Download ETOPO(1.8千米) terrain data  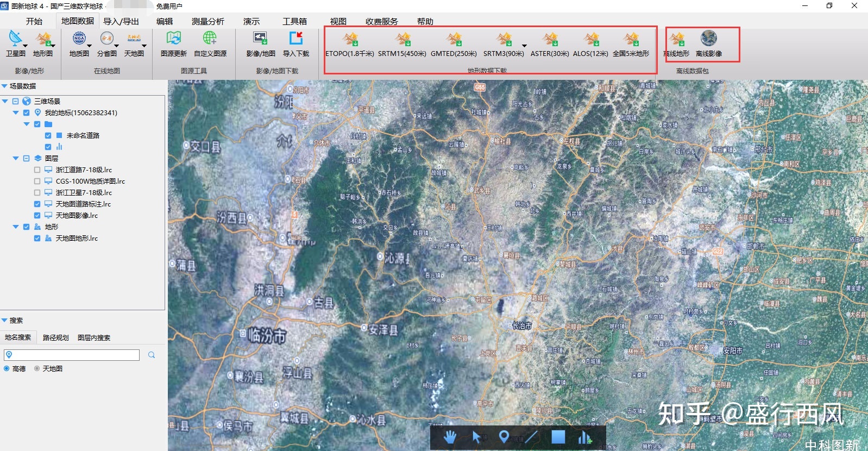(350, 45)
